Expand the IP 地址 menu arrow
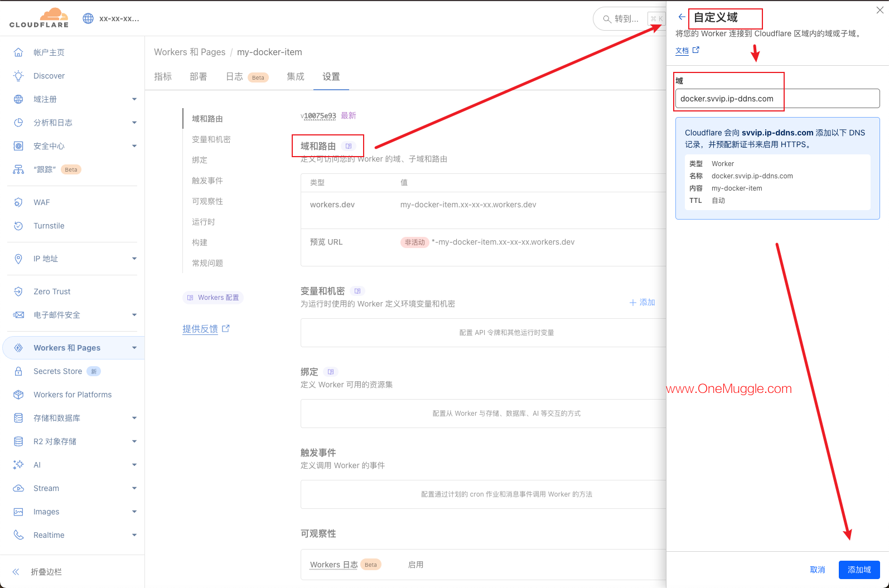 point(134,259)
